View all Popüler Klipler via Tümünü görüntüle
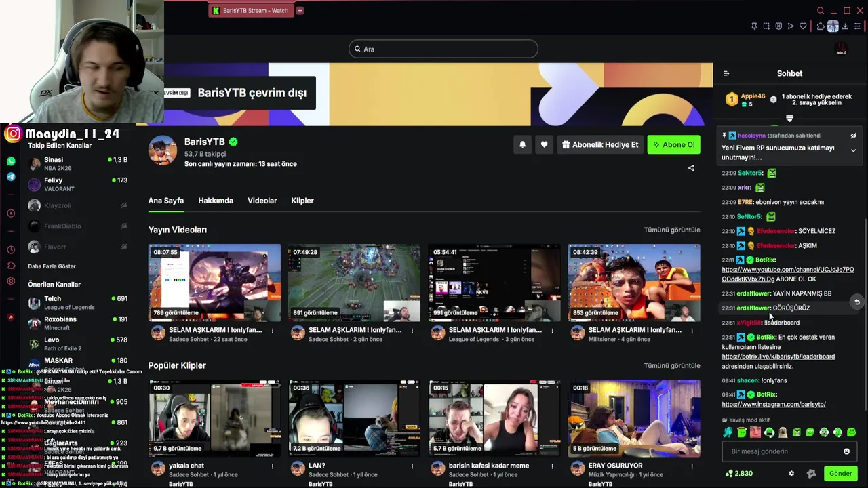Screen dimensions: 868x488 [x=671, y=365]
